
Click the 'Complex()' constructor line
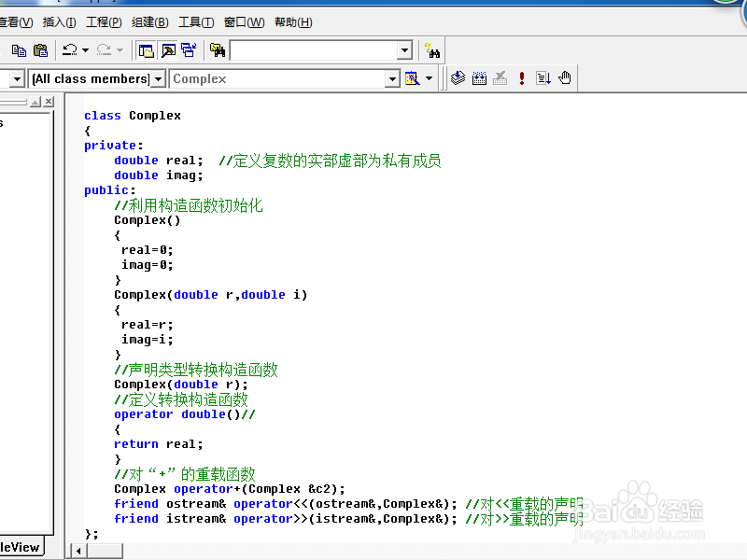[x=148, y=220]
